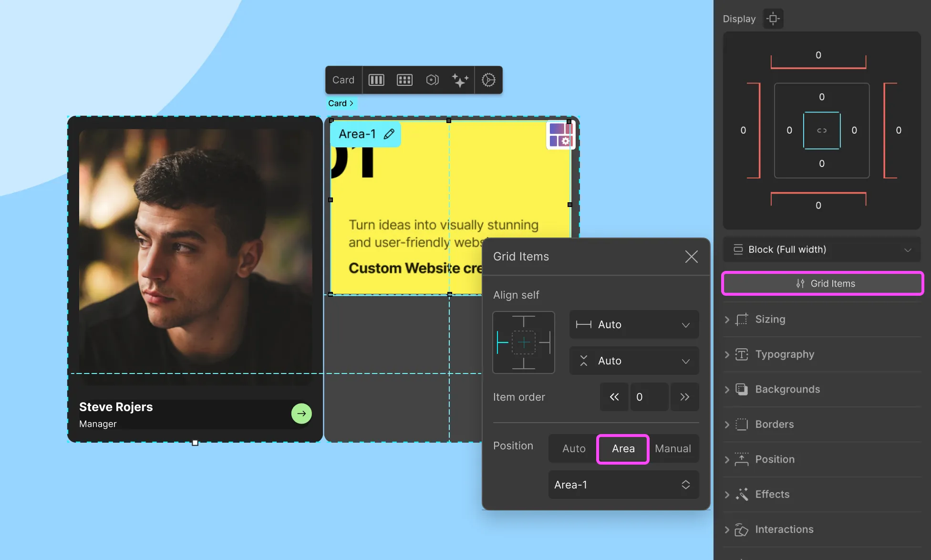Click the Steve Rojers name text
The image size is (931, 560).
point(116,407)
